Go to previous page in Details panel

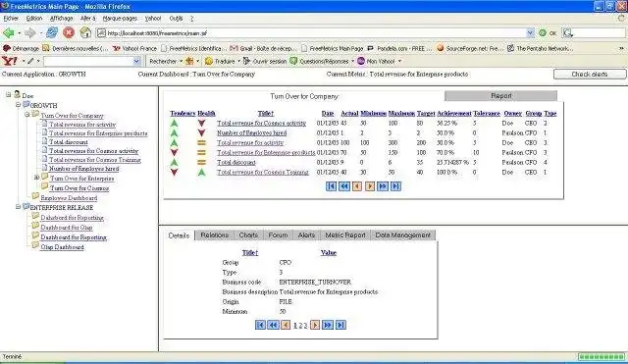(286, 325)
